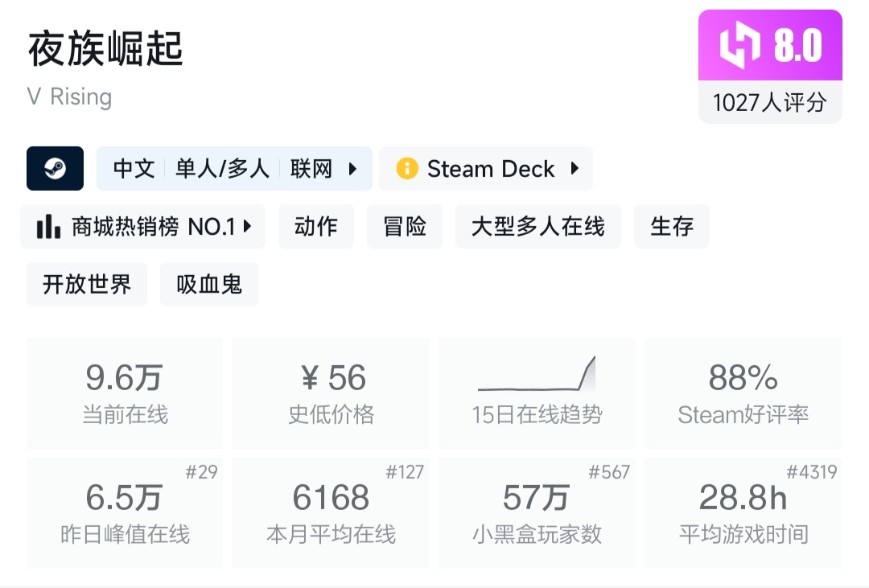Click the yellow Steam Deck info icon

[x=407, y=169]
